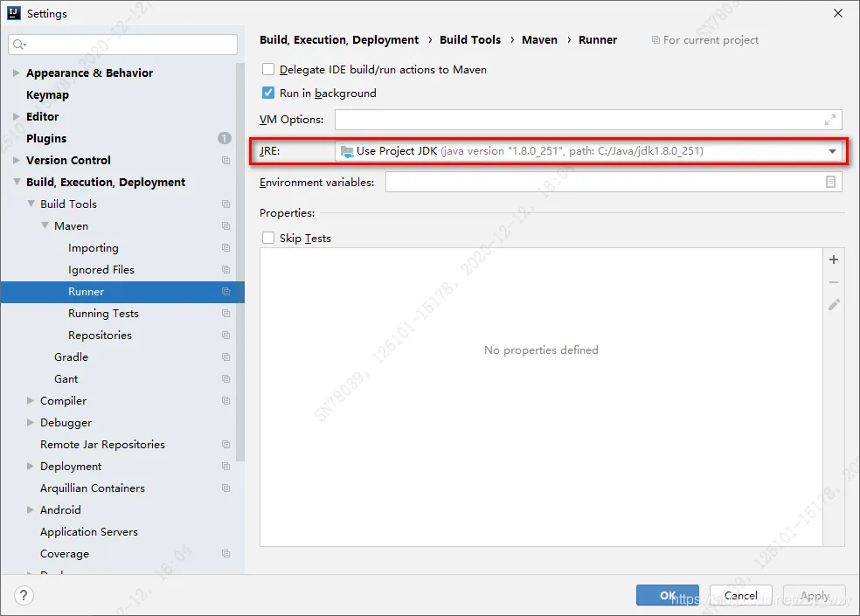
Task: Select Application Servers tree item
Action: [89, 531]
